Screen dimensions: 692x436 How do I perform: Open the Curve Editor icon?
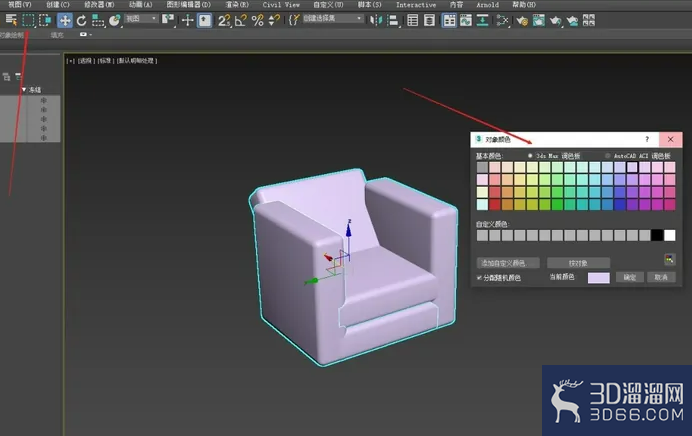click(x=466, y=20)
